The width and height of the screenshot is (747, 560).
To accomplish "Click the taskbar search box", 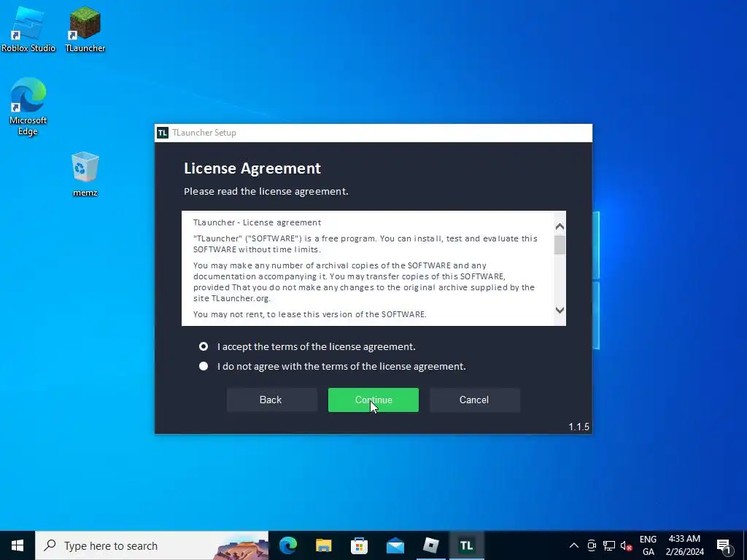I will click(x=152, y=545).
